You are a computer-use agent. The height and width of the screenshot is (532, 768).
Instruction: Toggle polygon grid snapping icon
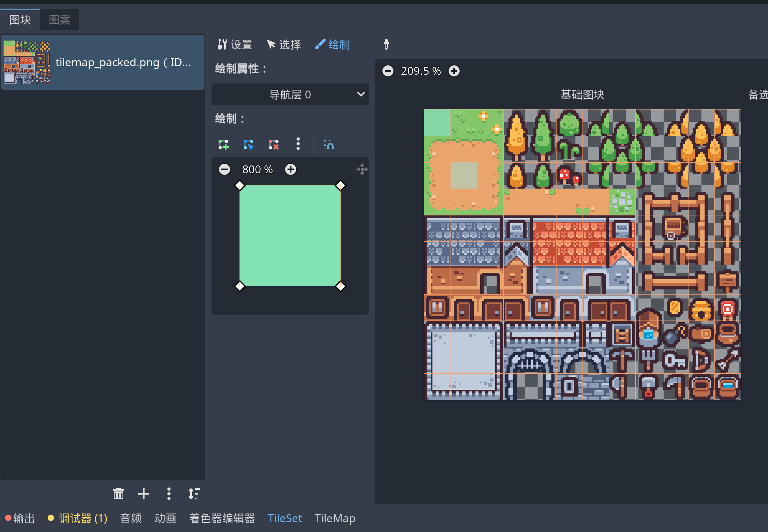pos(328,145)
